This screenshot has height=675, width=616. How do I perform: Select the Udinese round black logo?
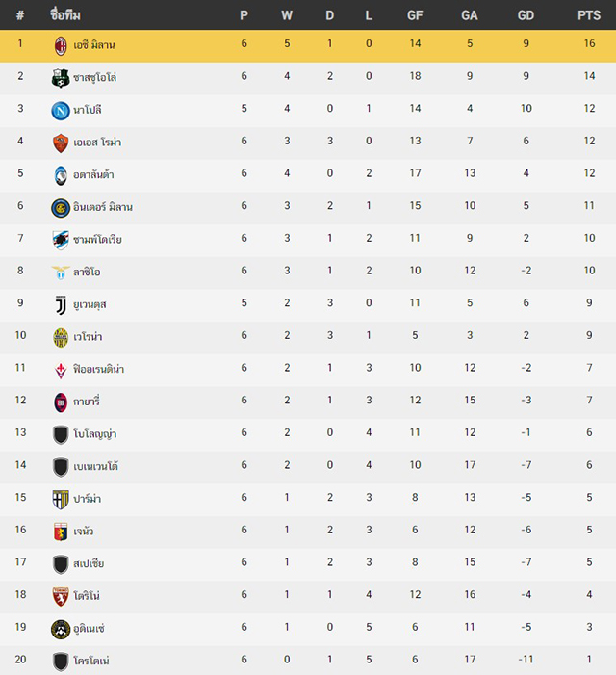click(x=61, y=629)
